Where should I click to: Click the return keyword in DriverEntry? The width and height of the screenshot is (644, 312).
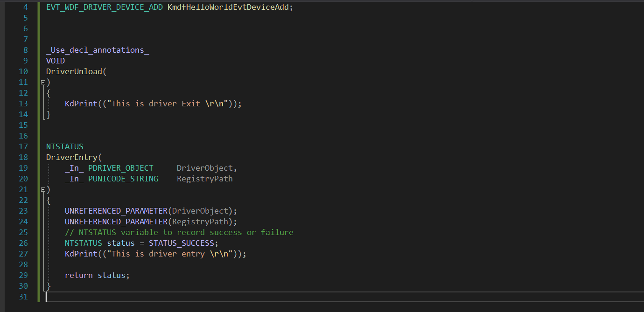coord(78,276)
